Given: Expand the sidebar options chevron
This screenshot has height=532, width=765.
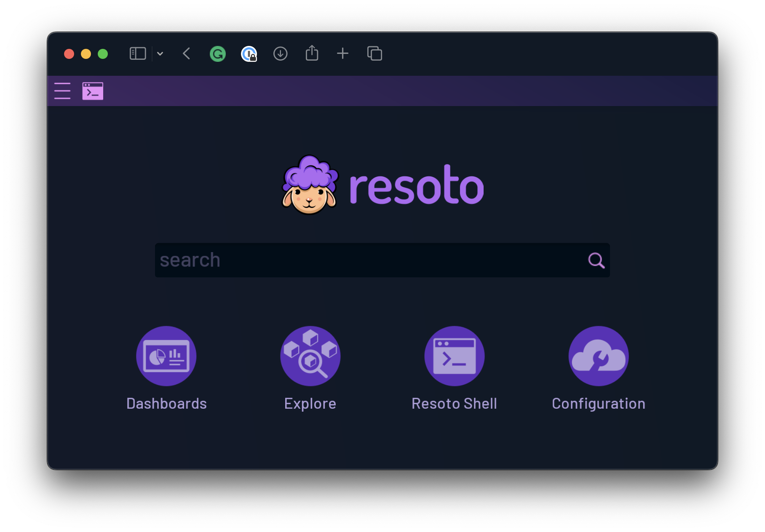Looking at the screenshot, I should (160, 53).
